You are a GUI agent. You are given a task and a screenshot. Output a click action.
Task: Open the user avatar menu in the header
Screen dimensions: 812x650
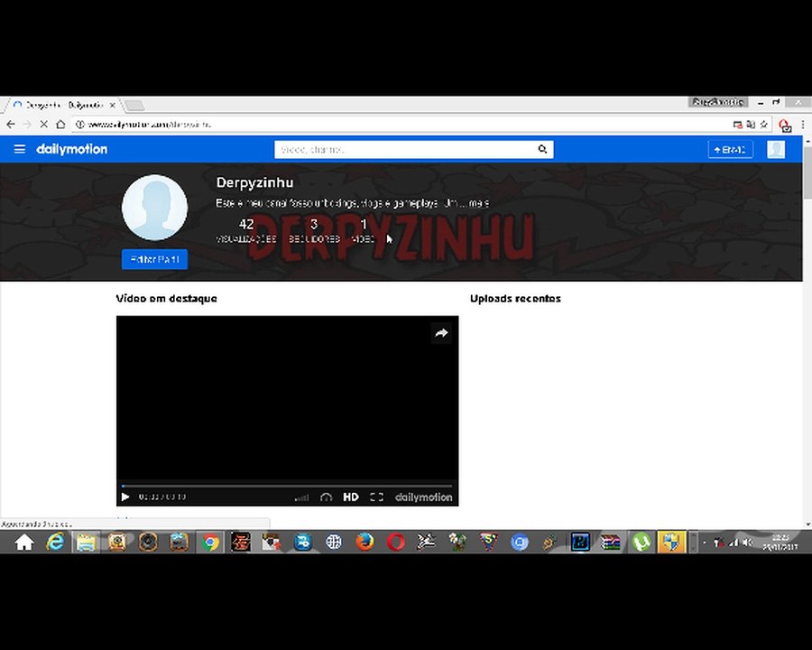click(776, 149)
